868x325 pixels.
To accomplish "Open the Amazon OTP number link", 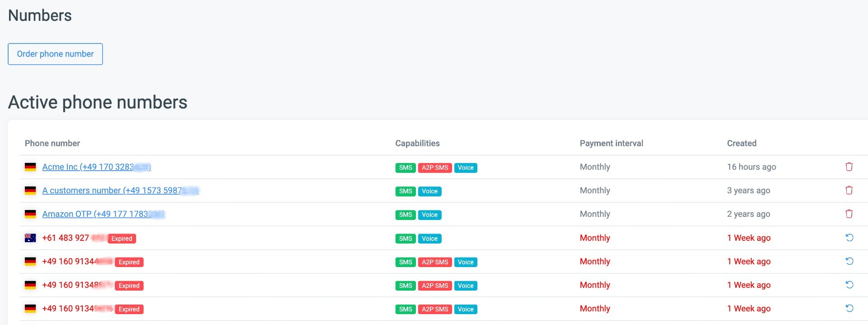I will 103,214.
